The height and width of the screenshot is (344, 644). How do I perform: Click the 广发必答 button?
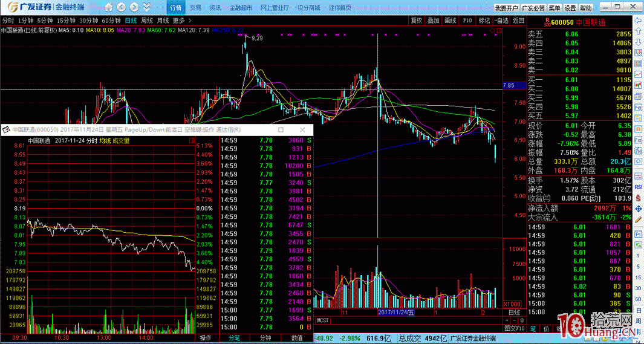(x=533, y=8)
